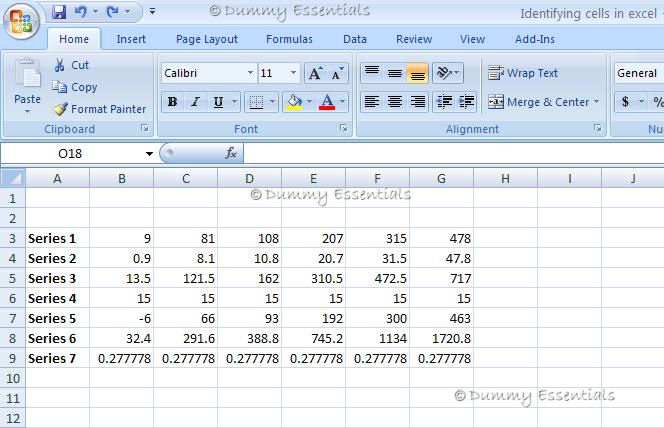Expand the underline style arrow
This screenshot has height=428, width=664.
tap(234, 102)
